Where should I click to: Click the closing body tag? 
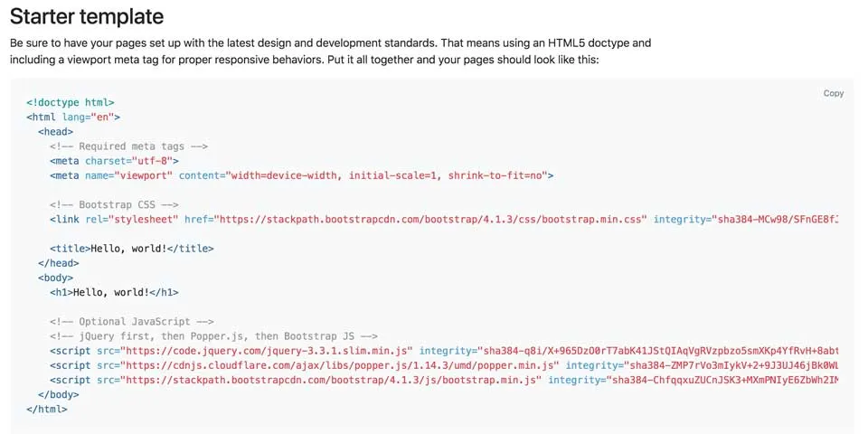pos(59,394)
